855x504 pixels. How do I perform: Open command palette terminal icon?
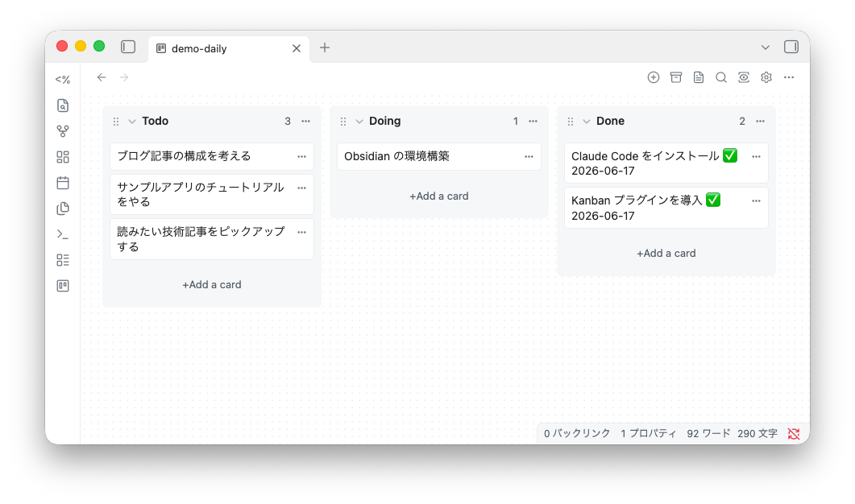point(63,234)
